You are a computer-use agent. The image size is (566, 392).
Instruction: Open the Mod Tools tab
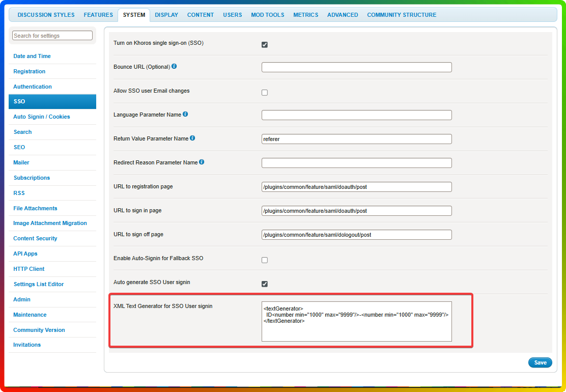point(268,15)
